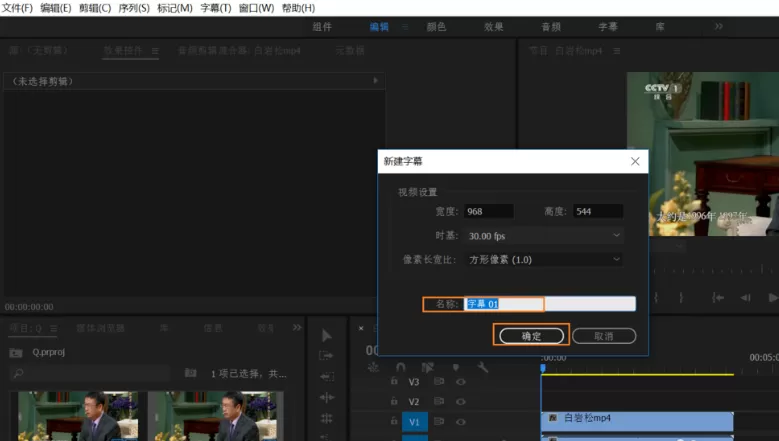
Task: Open the 字幕(T) menu
Action: tap(216, 8)
